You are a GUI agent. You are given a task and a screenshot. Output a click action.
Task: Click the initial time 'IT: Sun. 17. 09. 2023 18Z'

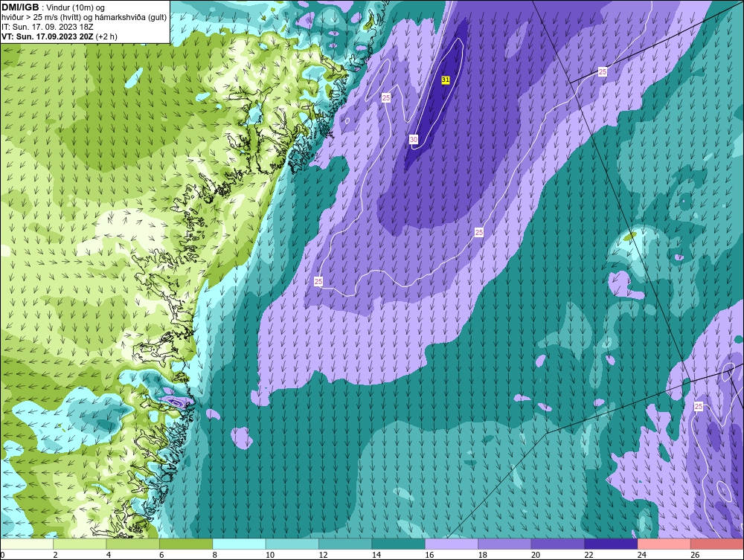tap(48, 27)
